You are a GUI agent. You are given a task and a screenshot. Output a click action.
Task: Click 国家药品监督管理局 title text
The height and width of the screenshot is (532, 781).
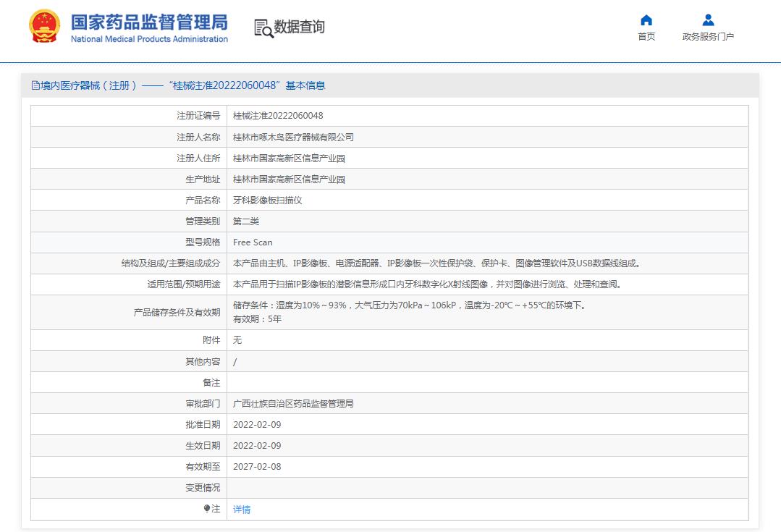[x=149, y=22]
